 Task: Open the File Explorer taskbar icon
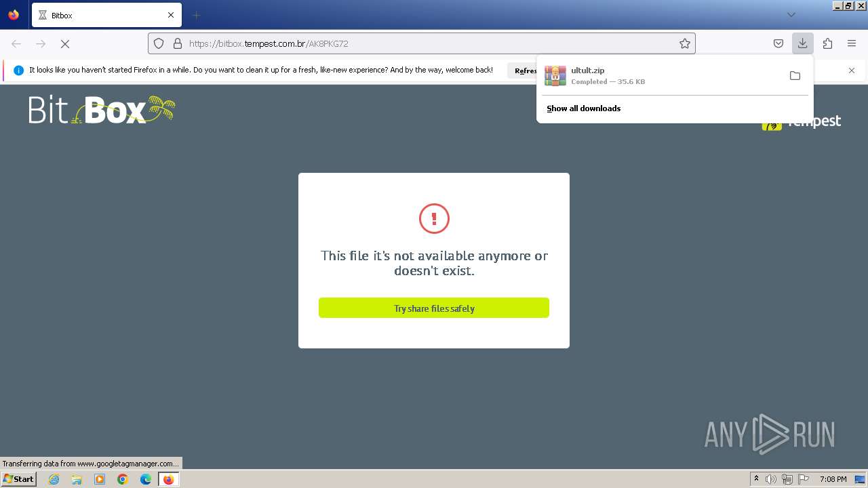77,479
